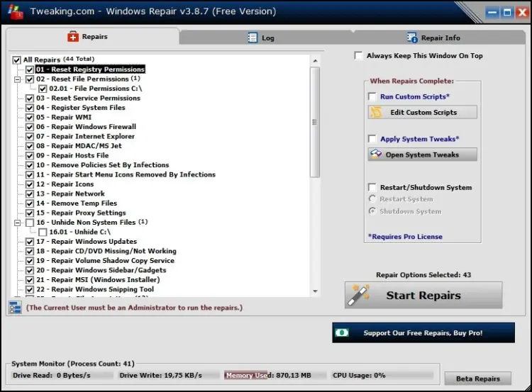Click the green money icon on Buy Pro banner
Screen dimensions: 532x392
click(x=342, y=332)
